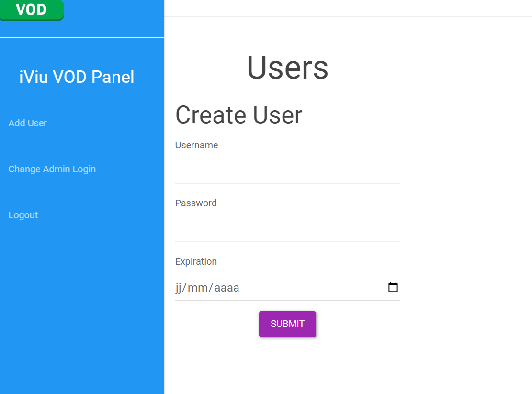Open the calendar date picker icon

pos(393,287)
